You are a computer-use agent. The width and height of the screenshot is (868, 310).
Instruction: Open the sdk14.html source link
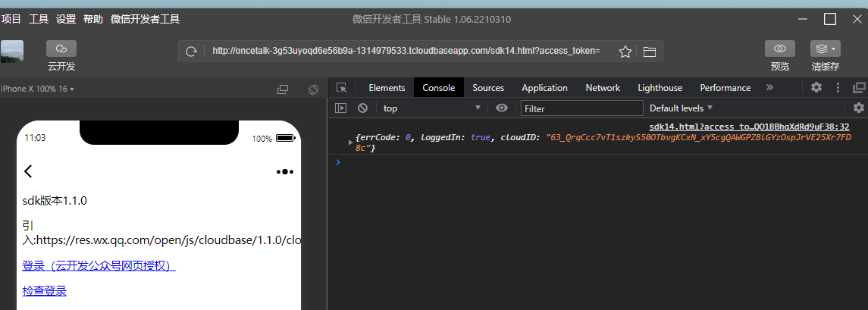click(x=749, y=127)
